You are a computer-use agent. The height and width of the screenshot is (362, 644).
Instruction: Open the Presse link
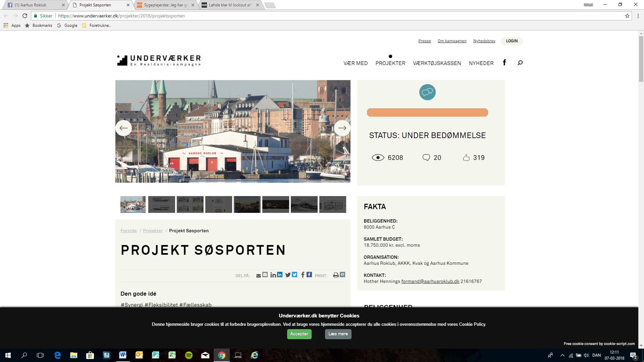point(425,41)
